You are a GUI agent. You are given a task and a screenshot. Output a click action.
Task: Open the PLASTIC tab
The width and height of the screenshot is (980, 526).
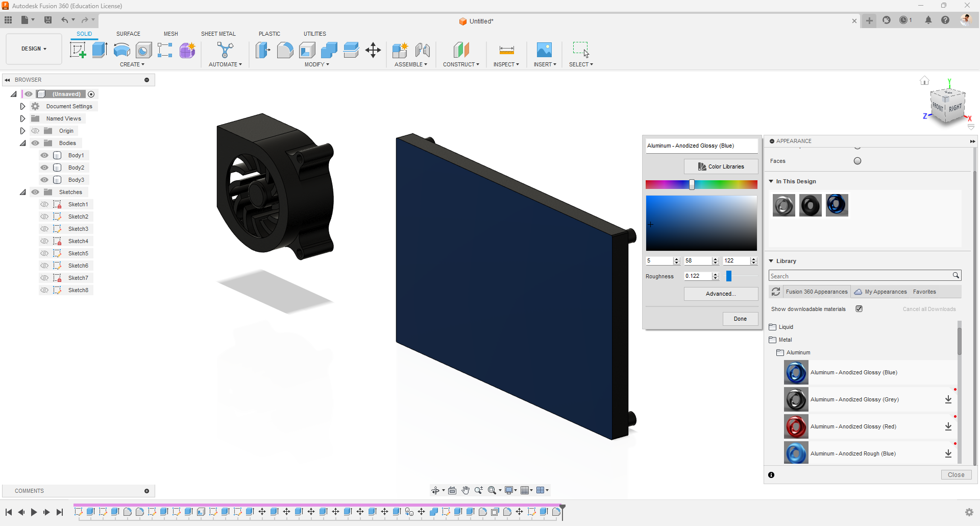269,34
